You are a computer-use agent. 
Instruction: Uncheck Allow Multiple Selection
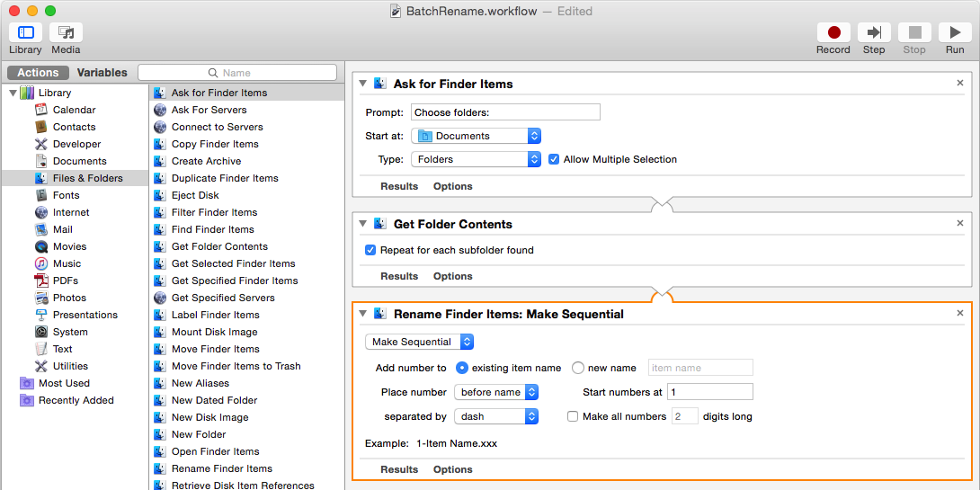pyautogui.click(x=554, y=159)
